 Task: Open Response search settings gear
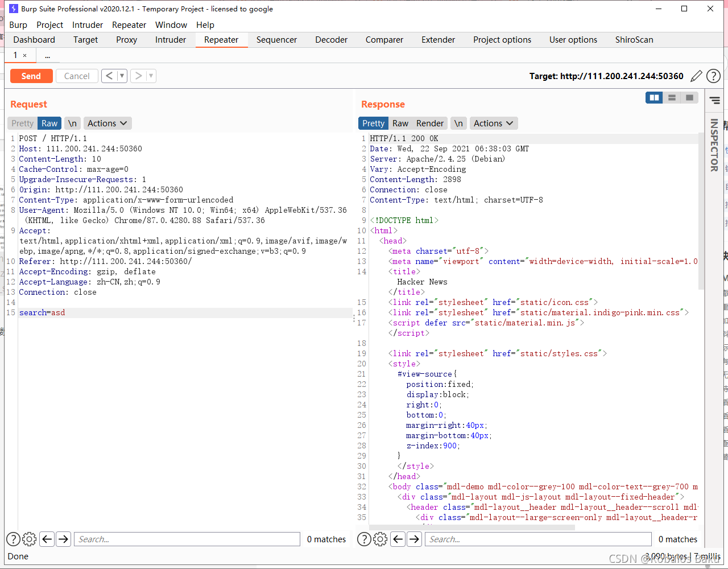[x=380, y=539]
